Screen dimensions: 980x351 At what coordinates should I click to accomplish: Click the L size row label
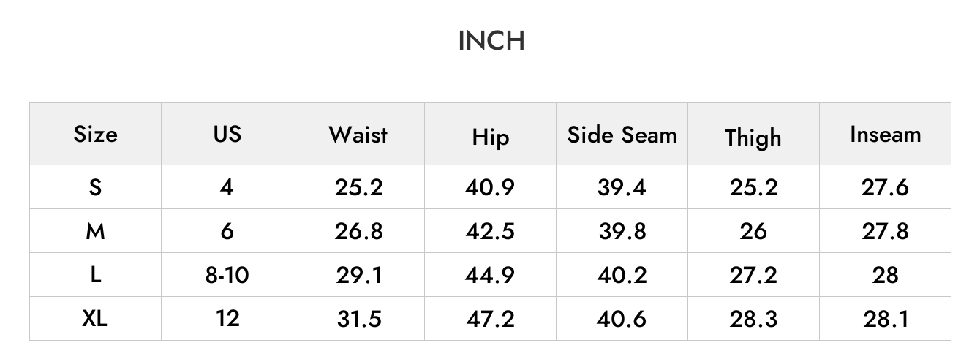tap(95, 275)
